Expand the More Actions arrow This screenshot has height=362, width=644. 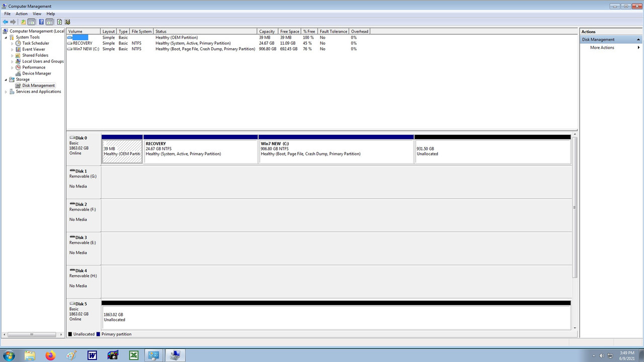(x=638, y=47)
